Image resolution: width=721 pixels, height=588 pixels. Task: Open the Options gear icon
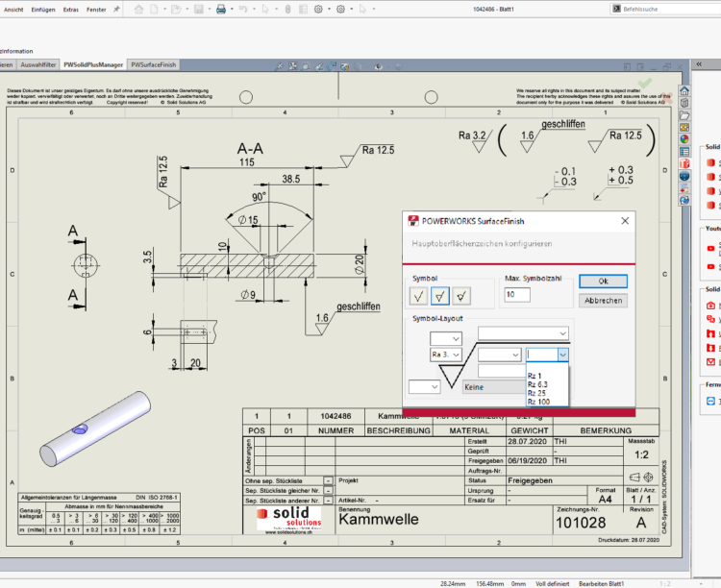[x=318, y=9]
